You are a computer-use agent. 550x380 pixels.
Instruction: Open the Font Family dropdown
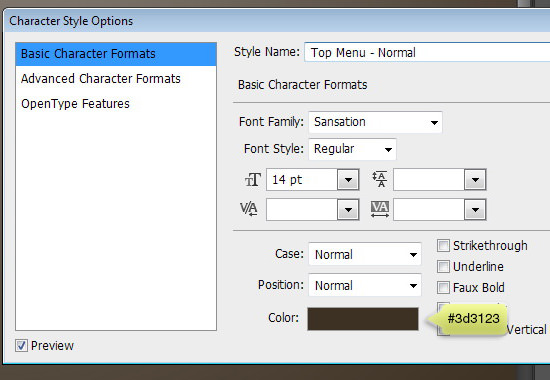(375, 122)
